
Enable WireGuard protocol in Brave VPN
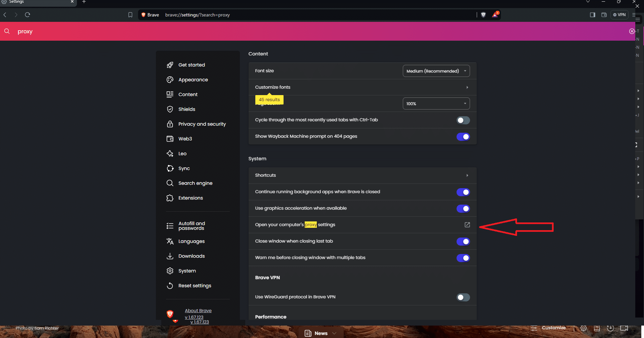463,297
